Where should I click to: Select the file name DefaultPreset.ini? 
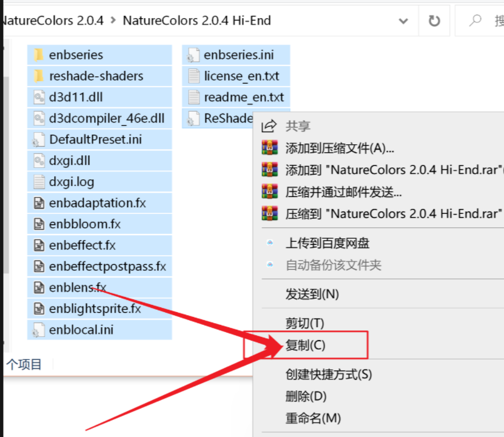pos(95,140)
